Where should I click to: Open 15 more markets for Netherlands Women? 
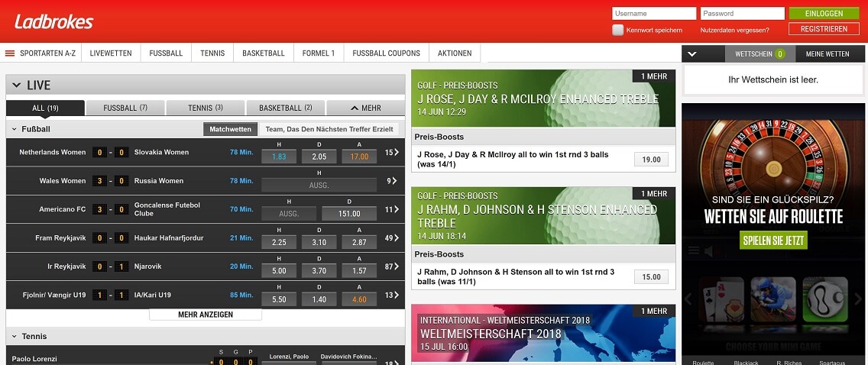pos(392,152)
